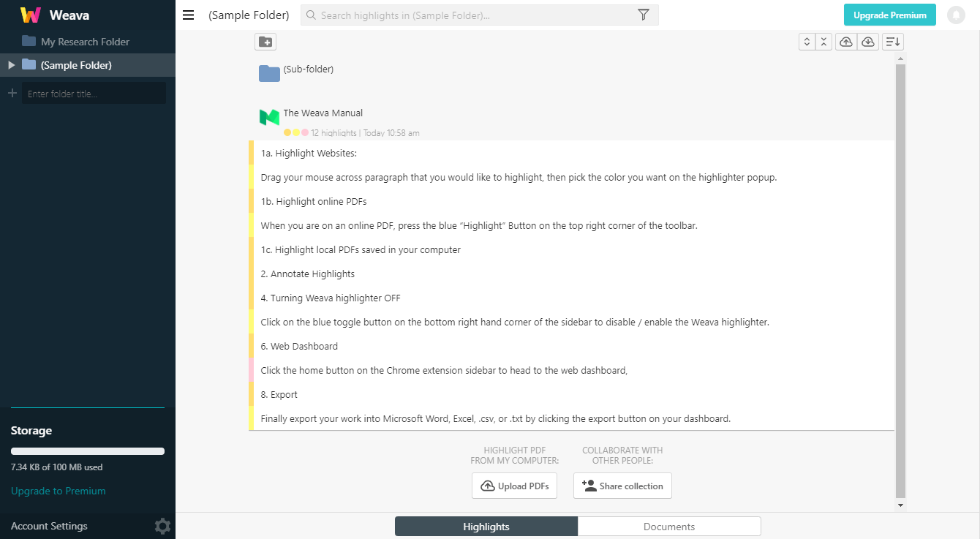Click the Upgrade Premium button
Screen dimensions: 980x539
890,15
